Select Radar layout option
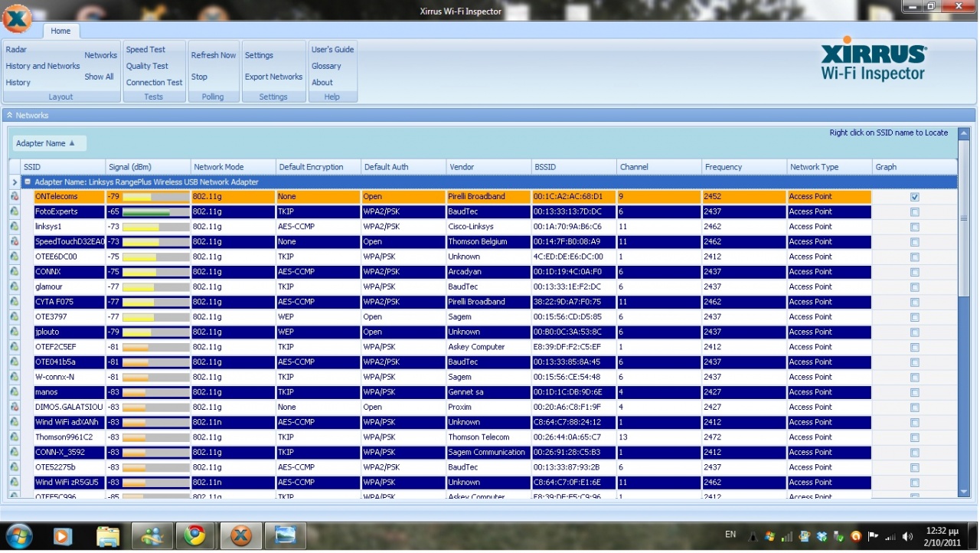Image resolution: width=980 pixels, height=553 pixels. 16,49
